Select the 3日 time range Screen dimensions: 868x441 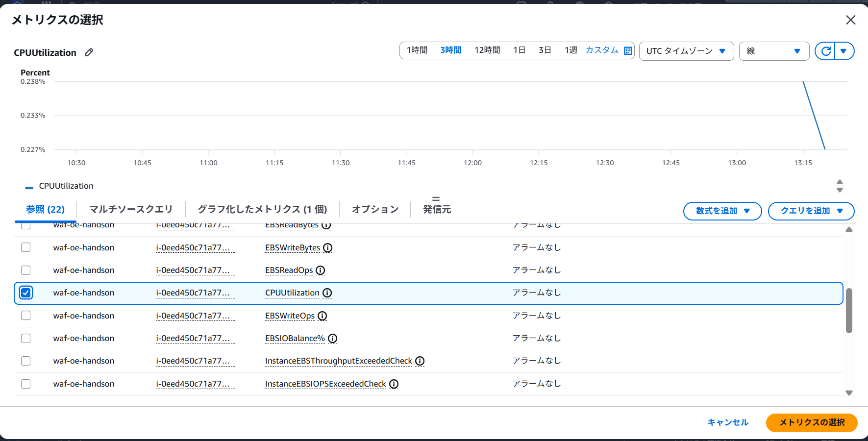(545, 50)
